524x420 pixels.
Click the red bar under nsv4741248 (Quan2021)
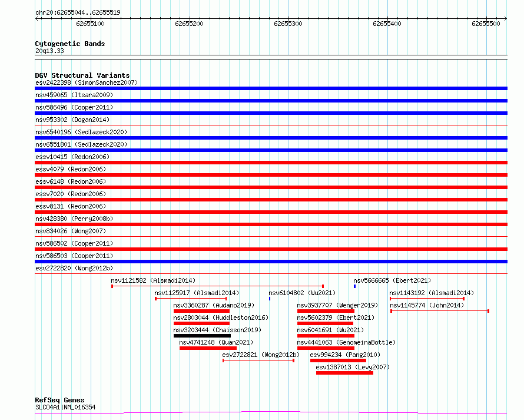pyautogui.click(x=208, y=348)
